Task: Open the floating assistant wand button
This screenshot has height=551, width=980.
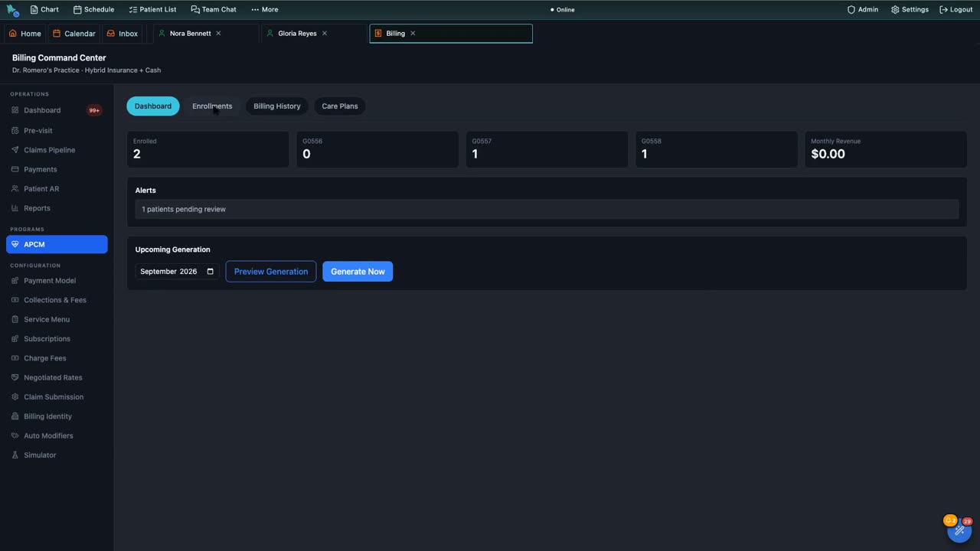Action: 959,530
